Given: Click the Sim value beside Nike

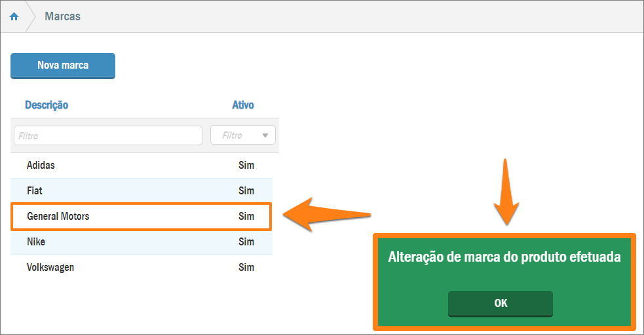Looking at the screenshot, I should 246,242.
